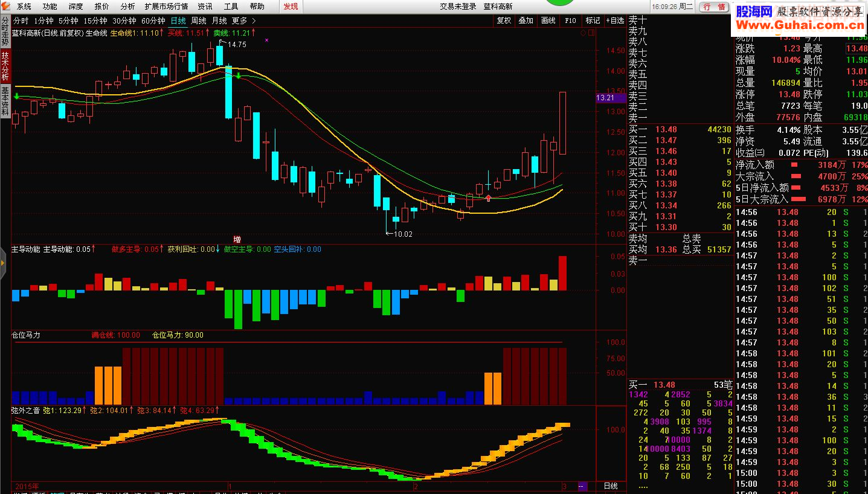Select the 日线 daily timeframe tab
This screenshot has height=494, width=868.
tap(178, 21)
